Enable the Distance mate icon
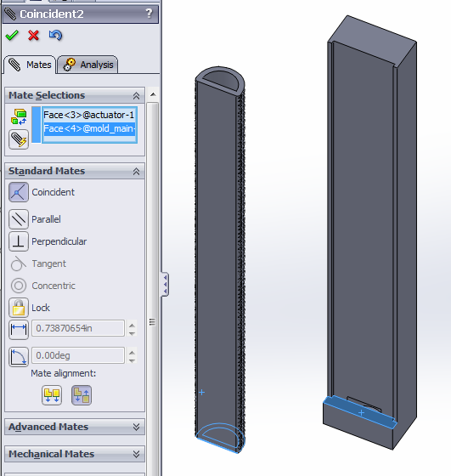The image size is (451, 476). pyautogui.click(x=19, y=330)
